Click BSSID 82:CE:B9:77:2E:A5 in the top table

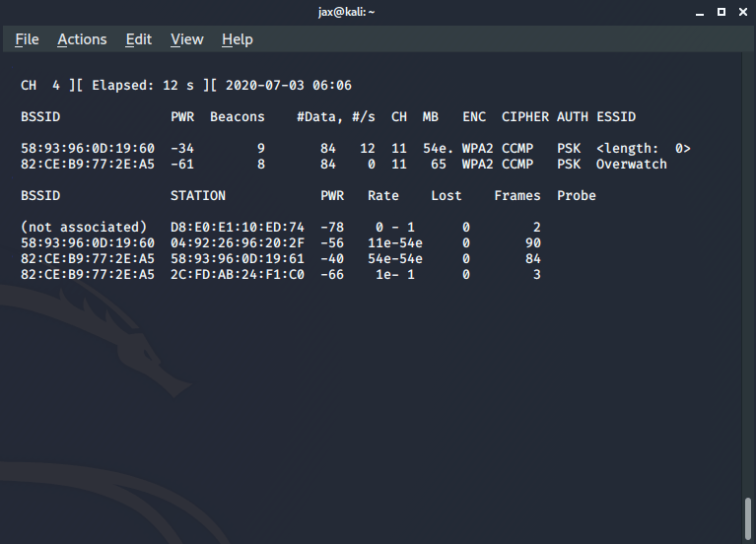coord(88,165)
